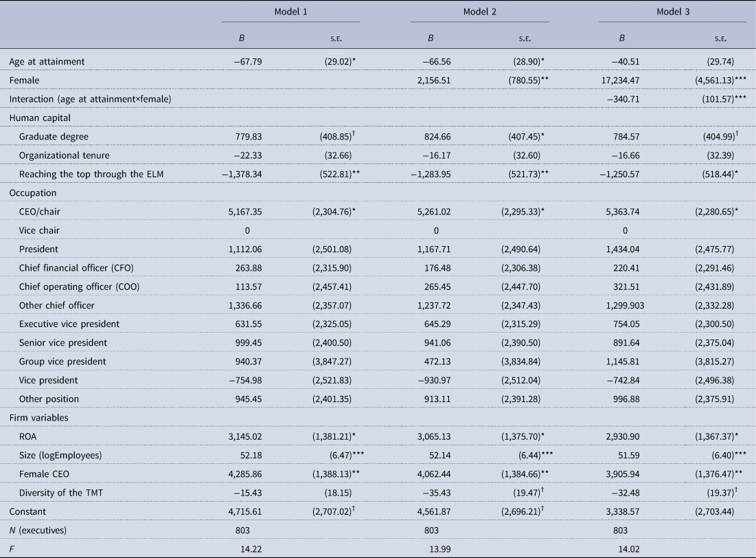Image resolution: width=756 pixels, height=558 pixels.
Task: Click the 'Occupation' section heading
Action: click(x=33, y=193)
